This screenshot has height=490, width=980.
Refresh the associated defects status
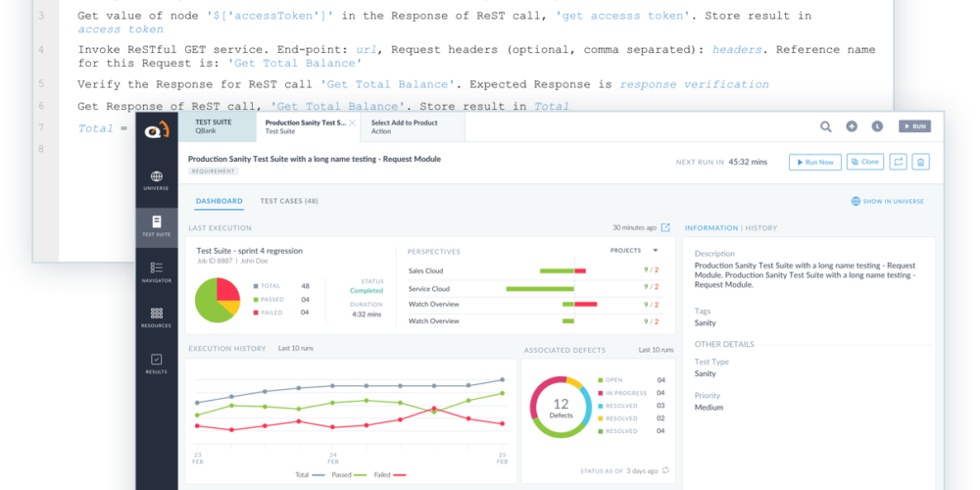666,470
